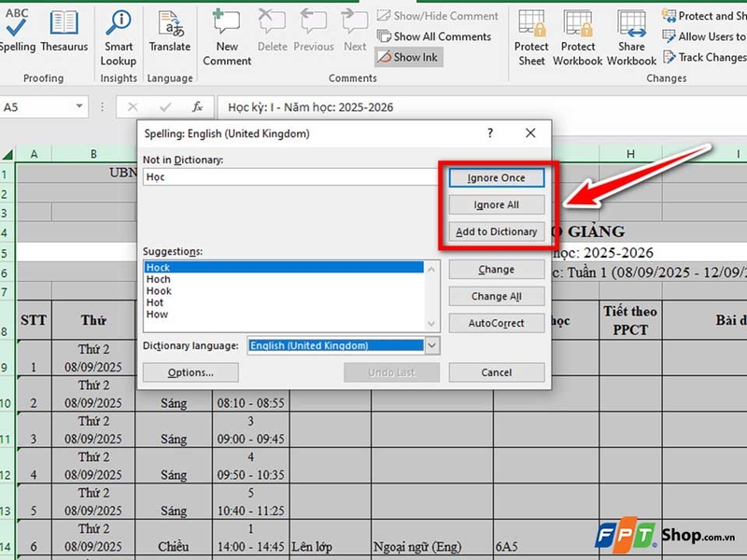Click Protect Sheet
Screen dimensions: 747x560
pos(531,37)
